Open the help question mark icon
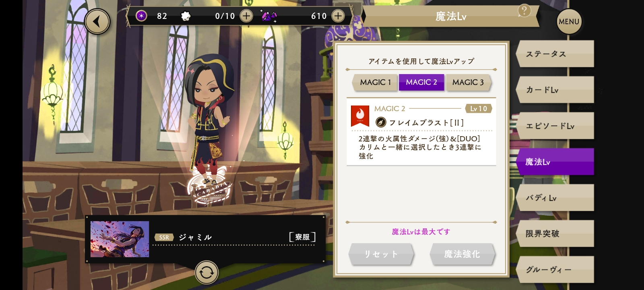Image resolution: width=644 pixels, height=290 pixels. [x=524, y=10]
